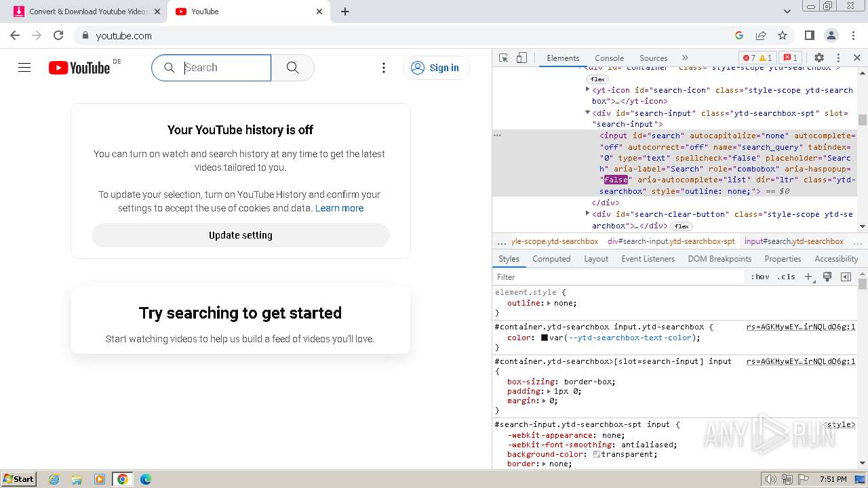Open the Properties tab
The height and width of the screenshot is (488, 868).
[x=783, y=259]
